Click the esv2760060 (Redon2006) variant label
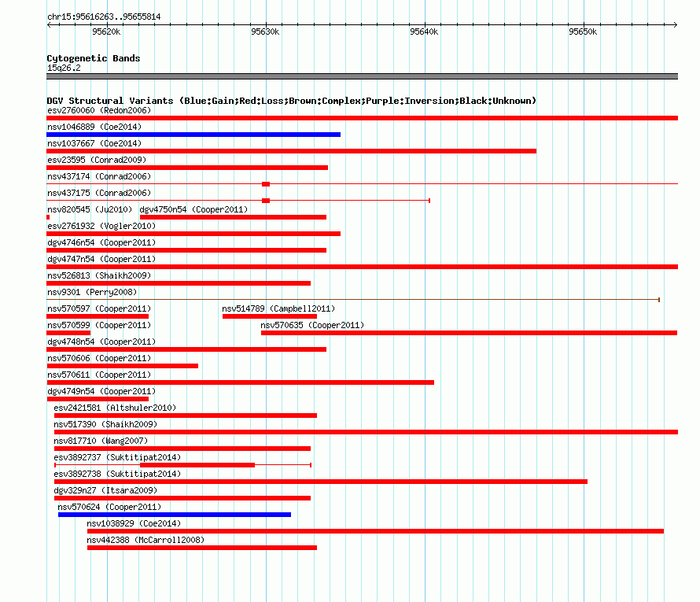This screenshot has width=700, height=602. coord(99,110)
